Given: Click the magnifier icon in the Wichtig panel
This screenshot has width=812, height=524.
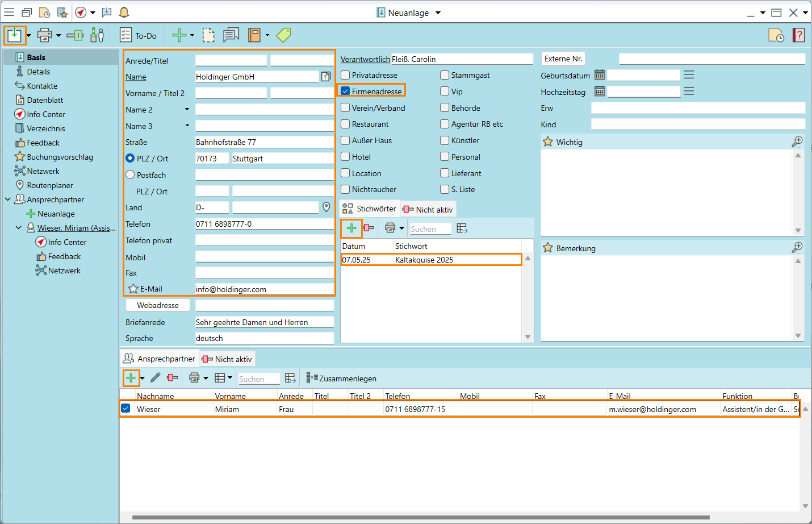Looking at the screenshot, I should 797,142.
